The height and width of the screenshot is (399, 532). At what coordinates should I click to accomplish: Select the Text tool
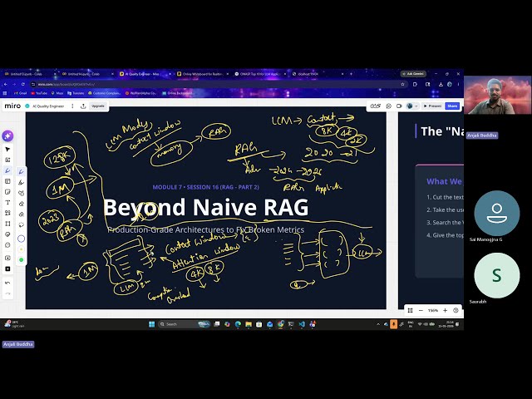click(x=7, y=202)
